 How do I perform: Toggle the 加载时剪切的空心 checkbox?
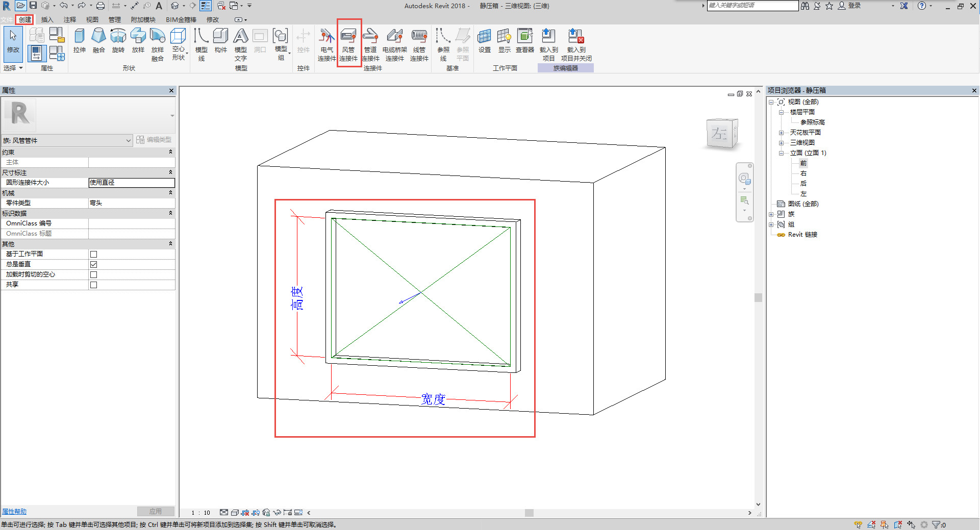tap(93, 274)
